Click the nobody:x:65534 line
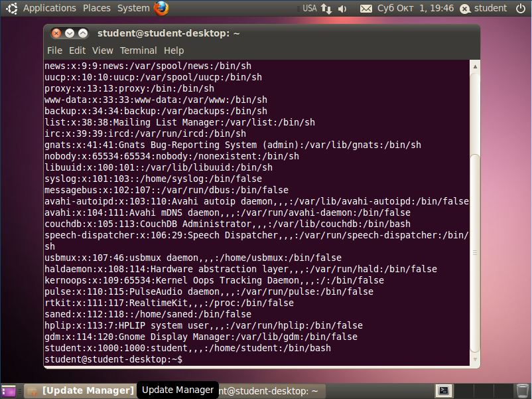Viewport: 532px width, 399px height. (x=172, y=156)
